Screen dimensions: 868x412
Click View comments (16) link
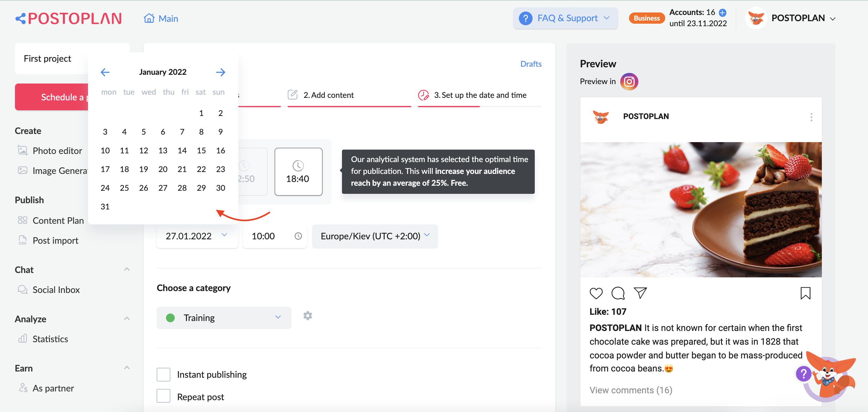coord(631,390)
